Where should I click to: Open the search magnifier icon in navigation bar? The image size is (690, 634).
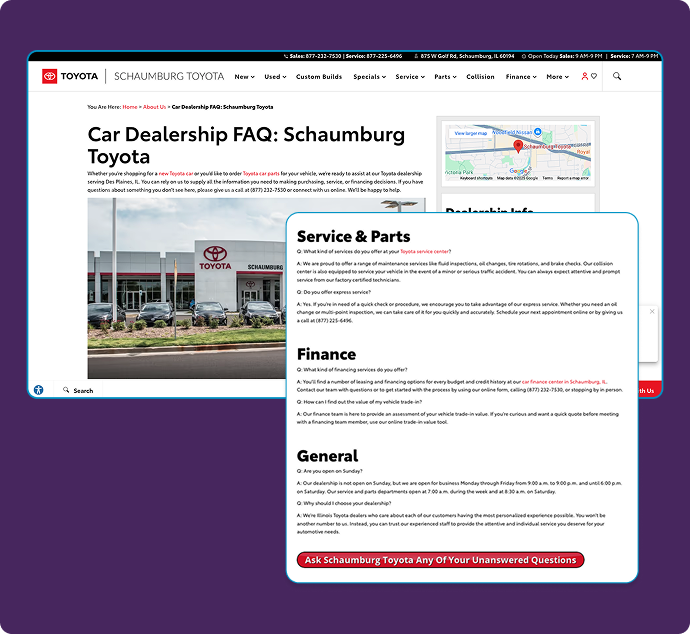tap(617, 76)
